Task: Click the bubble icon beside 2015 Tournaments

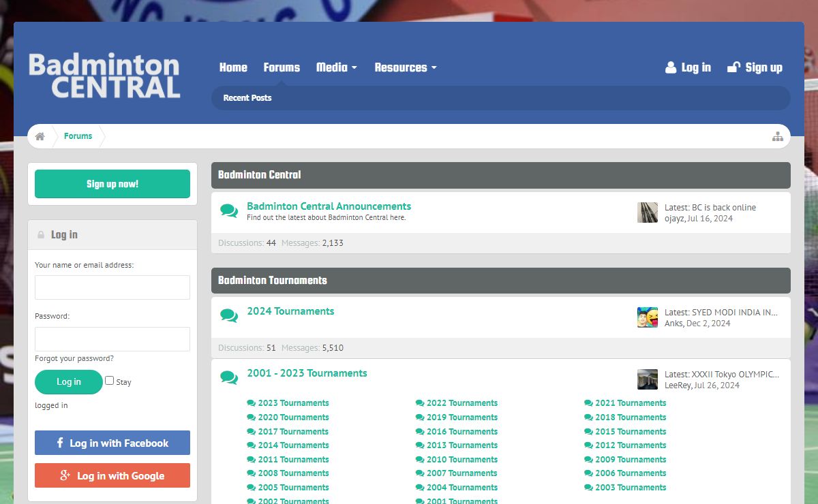Action: coord(588,432)
